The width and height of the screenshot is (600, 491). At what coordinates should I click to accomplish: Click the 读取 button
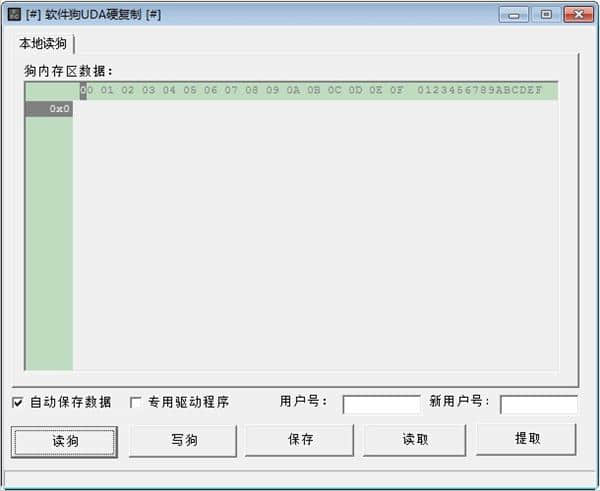pos(414,440)
